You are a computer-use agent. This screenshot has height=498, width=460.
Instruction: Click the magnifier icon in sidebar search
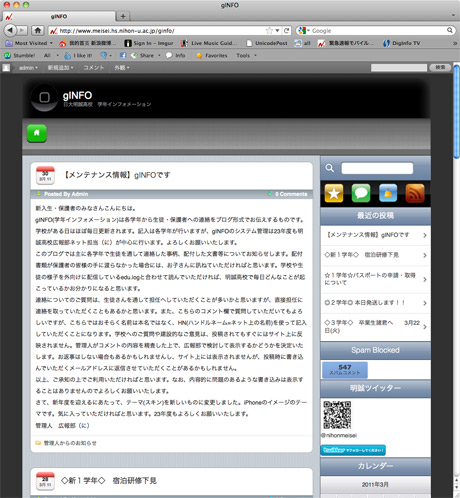(330, 168)
